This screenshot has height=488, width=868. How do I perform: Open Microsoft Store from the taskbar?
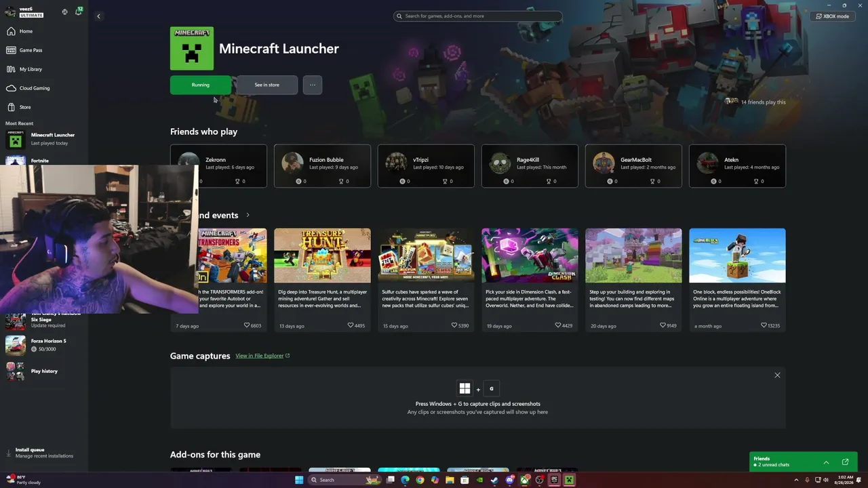pyautogui.click(x=465, y=481)
